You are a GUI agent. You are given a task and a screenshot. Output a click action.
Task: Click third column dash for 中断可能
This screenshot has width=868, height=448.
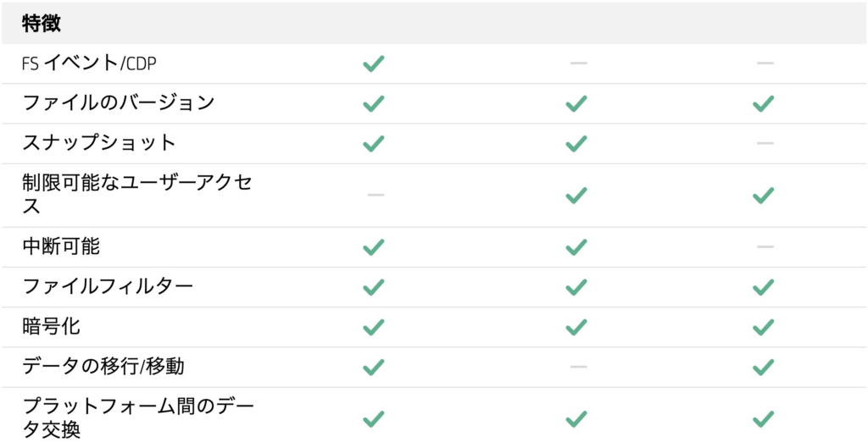765,246
